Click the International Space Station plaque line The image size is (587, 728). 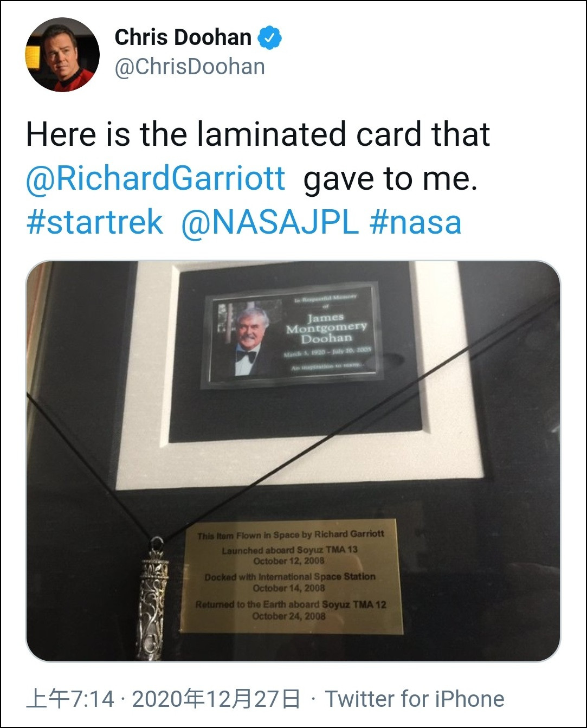pos(290,577)
